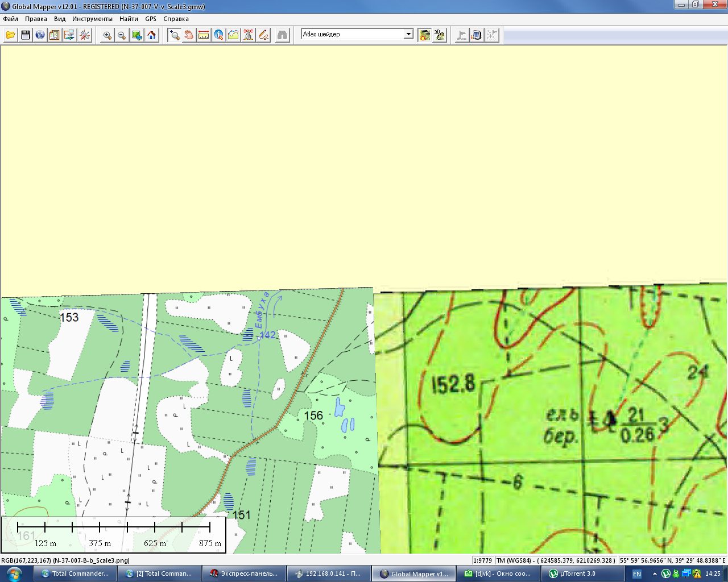Toggle the hill shading sun icon

pyautogui.click(x=424, y=35)
